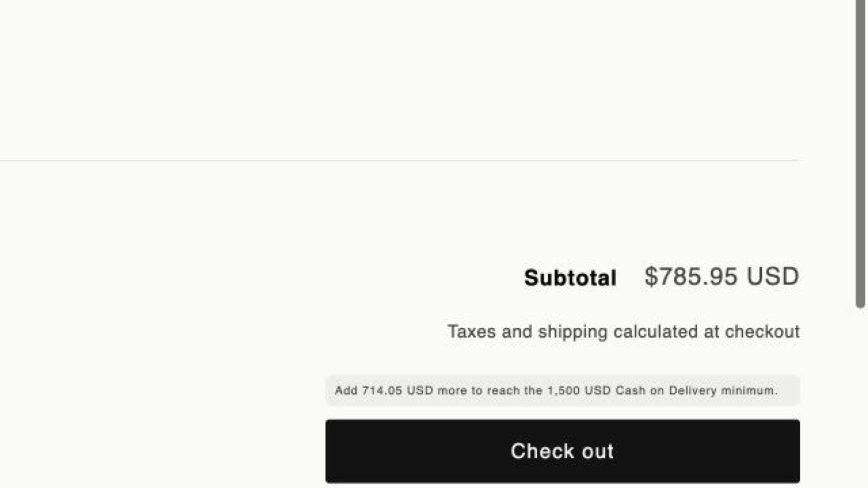Click the word Add in the banner
Viewport: 868px width, 488px height.
(346, 390)
